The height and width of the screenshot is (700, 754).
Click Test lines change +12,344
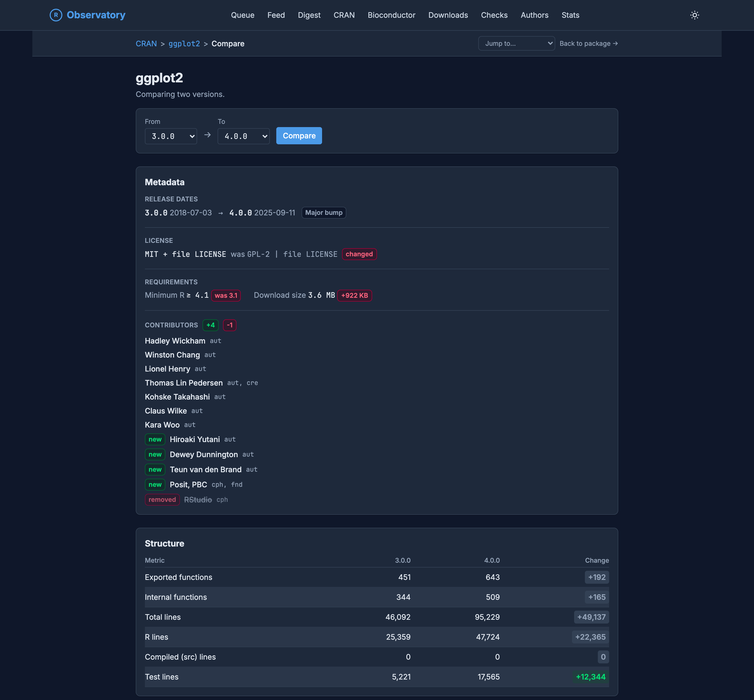click(x=591, y=677)
